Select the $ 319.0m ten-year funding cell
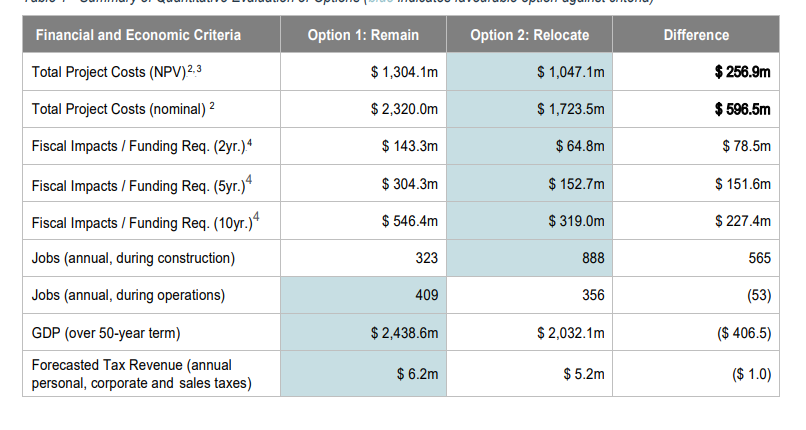This screenshot has height=430, width=806. point(576,221)
